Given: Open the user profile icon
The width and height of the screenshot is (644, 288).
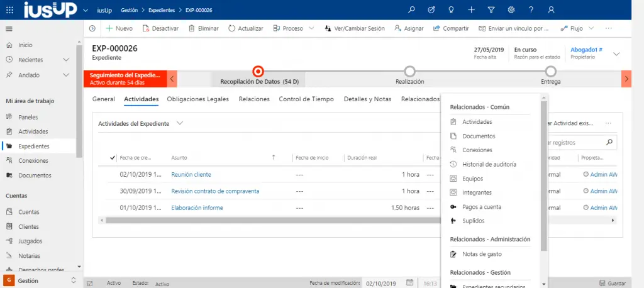Looking at the screenshot, I should point(551,9).
